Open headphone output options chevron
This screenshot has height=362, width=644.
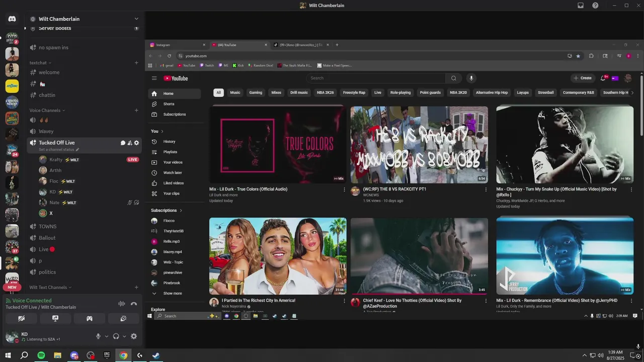(124, 336)
